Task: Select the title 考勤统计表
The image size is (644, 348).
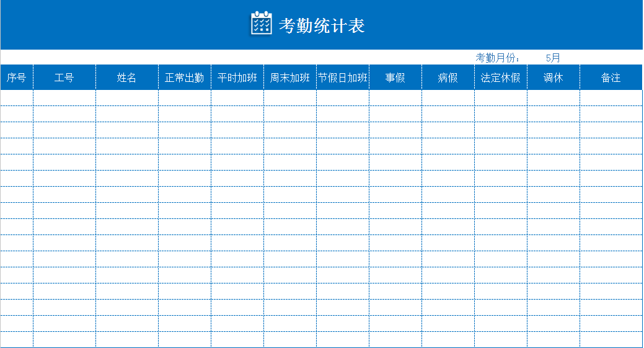Action: click(x=322, y=25)
